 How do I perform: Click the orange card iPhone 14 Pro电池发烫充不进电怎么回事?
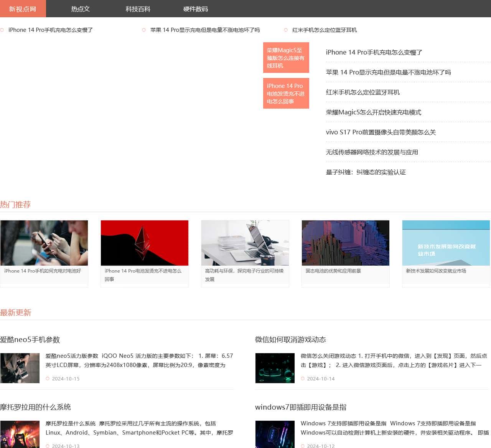[x=286, y=93]
